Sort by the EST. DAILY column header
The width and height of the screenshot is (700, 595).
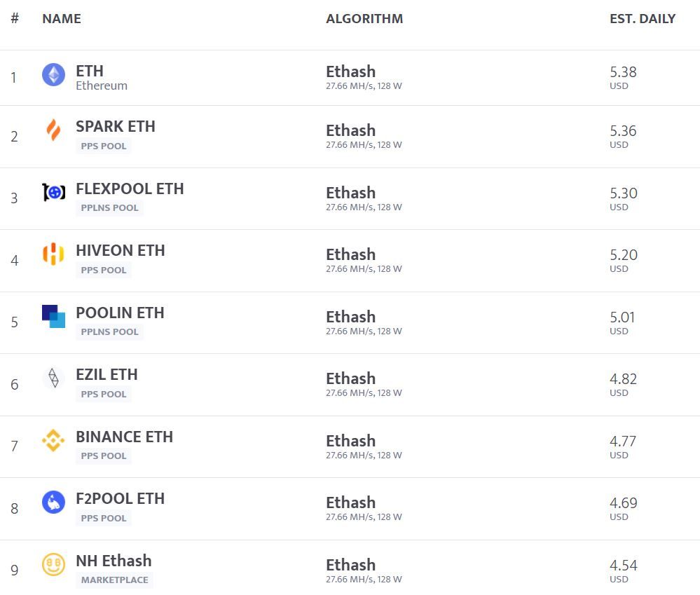643,19
